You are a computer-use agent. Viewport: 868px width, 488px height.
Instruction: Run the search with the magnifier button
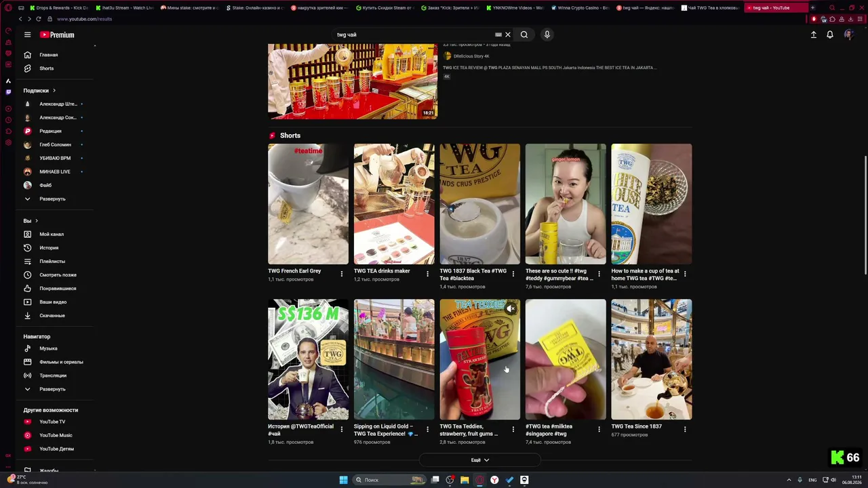click(x=524, y=35)
